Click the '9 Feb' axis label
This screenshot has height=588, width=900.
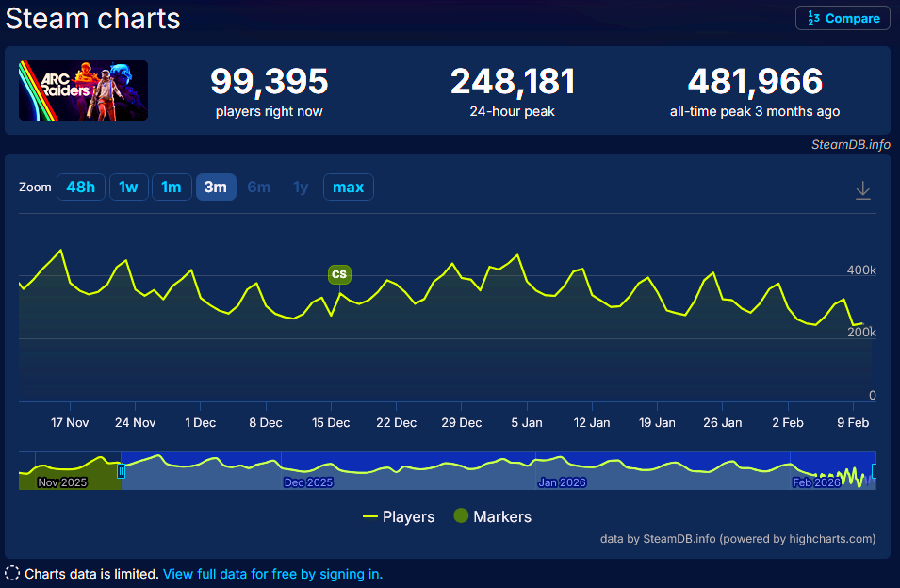853,423
